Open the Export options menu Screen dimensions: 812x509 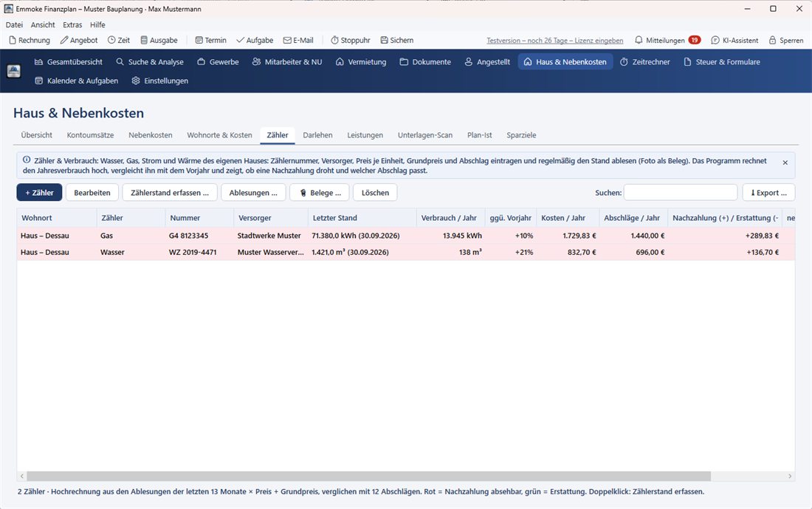(768, 192)
